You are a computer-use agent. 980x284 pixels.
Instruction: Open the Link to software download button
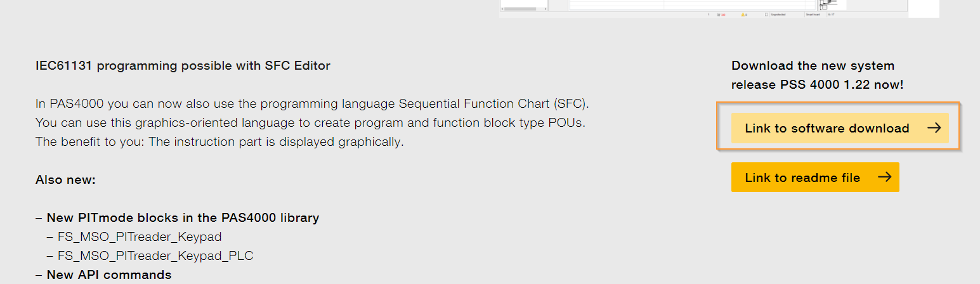pos(840,128)
